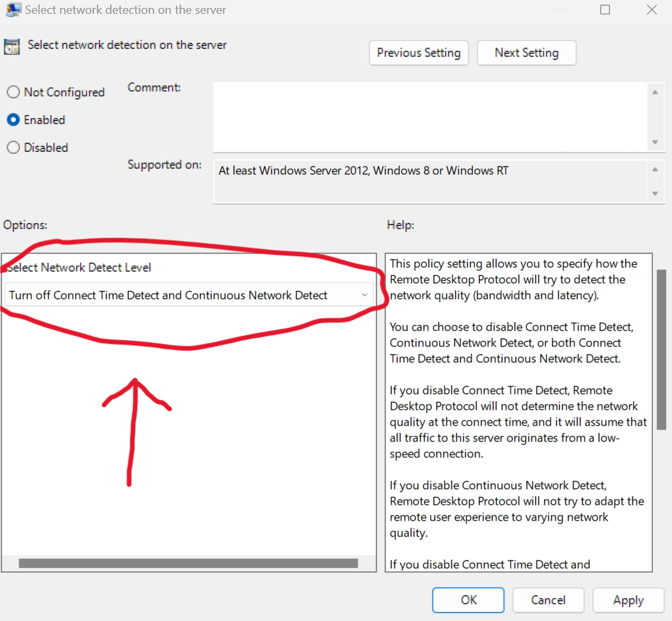Open the Select Network Detect Level dropdown
672x621 pixels.
coord(189,295)
